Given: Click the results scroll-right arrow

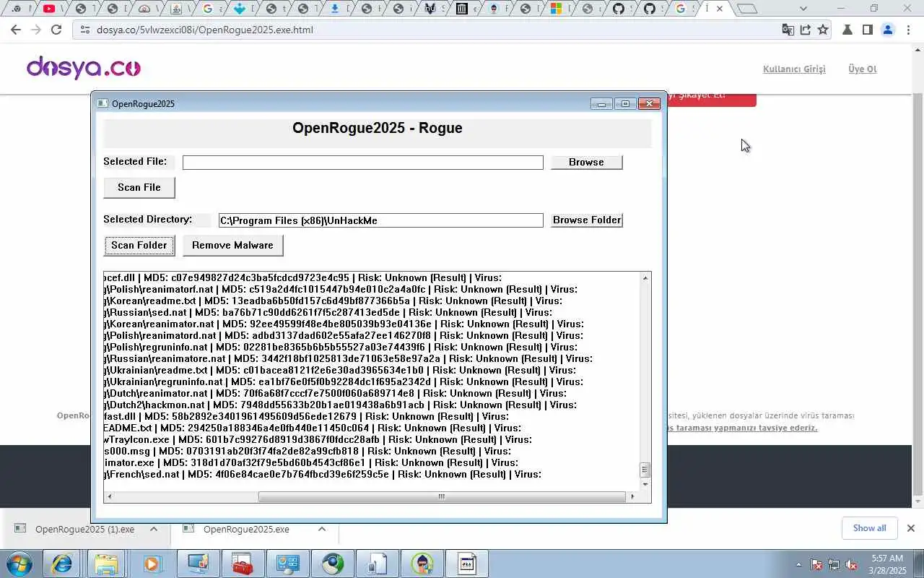Looking at the screenshot, I should click(x=632, y=496).
